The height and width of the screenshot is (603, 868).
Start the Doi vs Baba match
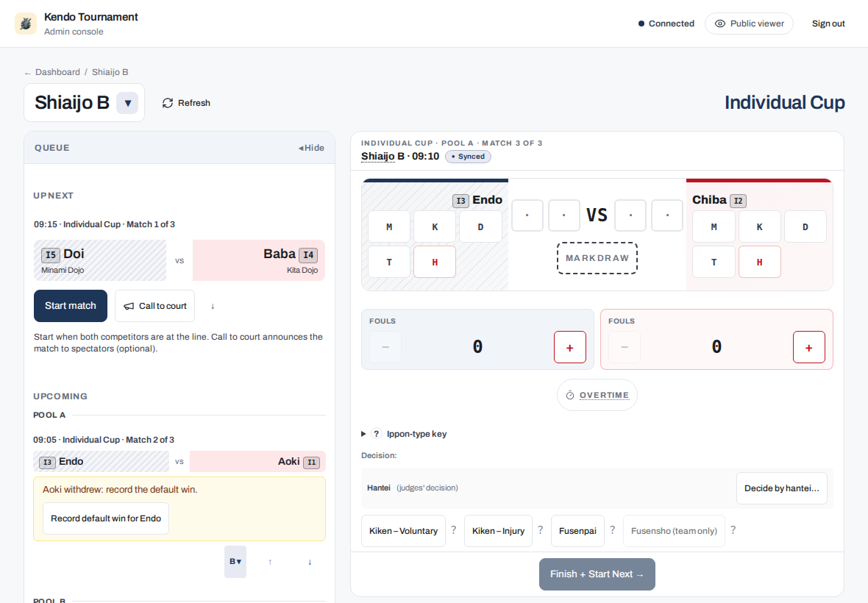(x=71, y=306)
